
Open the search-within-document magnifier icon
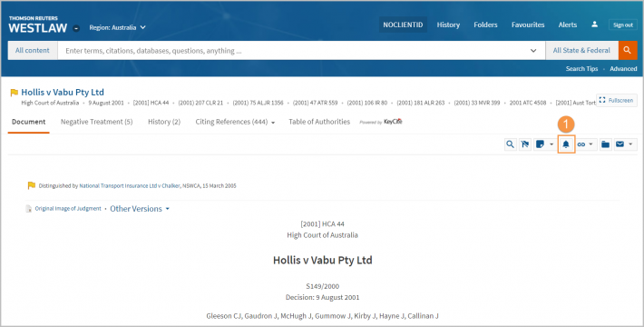pos(510,144)
